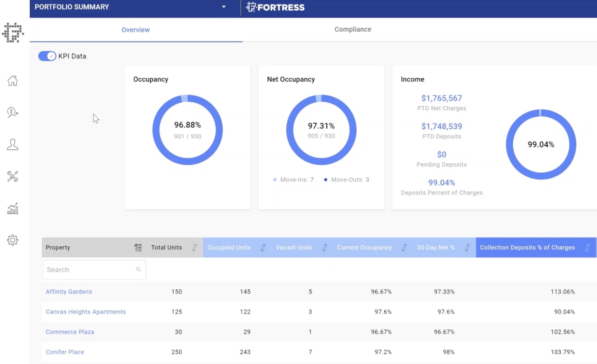Screen dimensions: 597x364
Task: Disable the KPI Data toggle
Action: tap(47, 56)
